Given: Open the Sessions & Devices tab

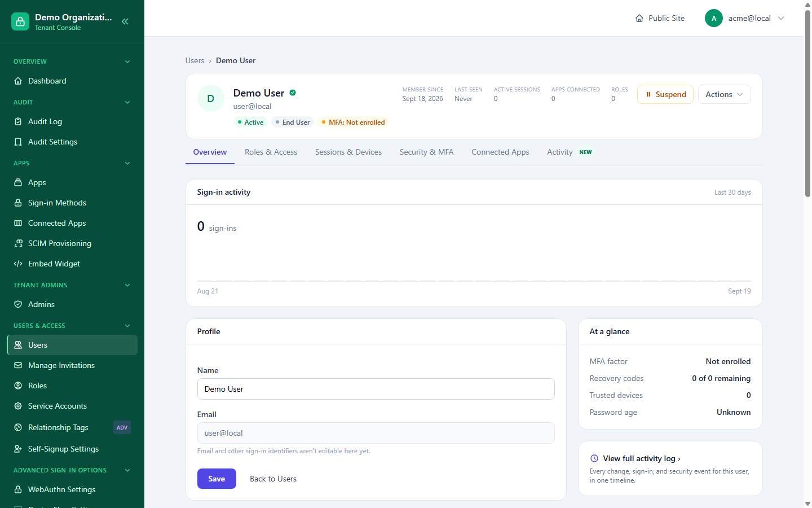Looking at the screenshot, I should pyautogui.click(x=348, y=152).
